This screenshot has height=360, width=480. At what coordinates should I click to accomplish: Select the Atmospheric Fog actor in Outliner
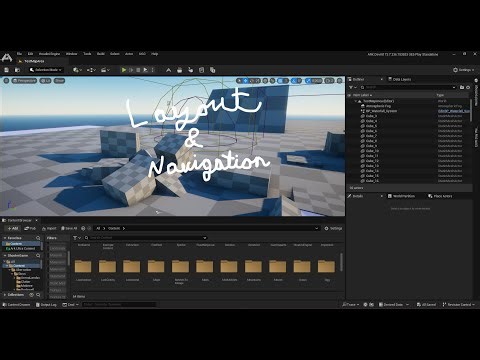(x=378, y=106)
